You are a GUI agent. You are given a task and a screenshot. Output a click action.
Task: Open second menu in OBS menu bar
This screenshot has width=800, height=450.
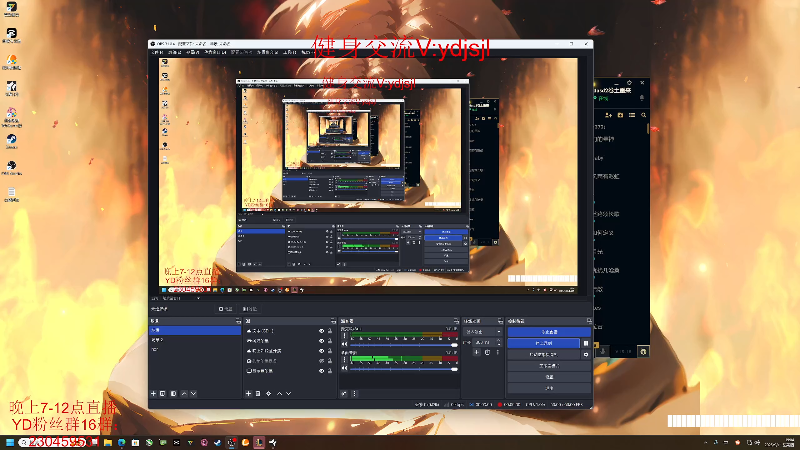pos(175,52)
